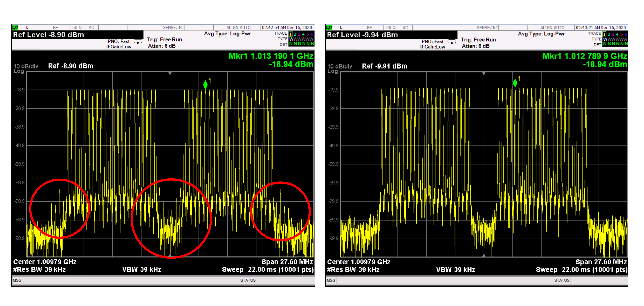Screen dimensions: 644x306
Task: Click center frequency triangle at top of left graph
Action: click(170, 73)
